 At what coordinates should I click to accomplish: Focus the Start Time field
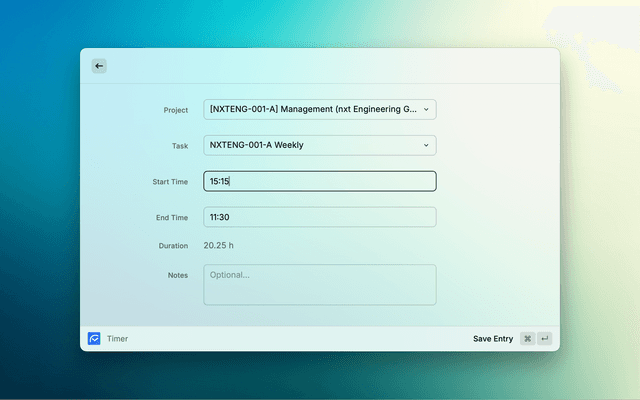pos(320,181)
